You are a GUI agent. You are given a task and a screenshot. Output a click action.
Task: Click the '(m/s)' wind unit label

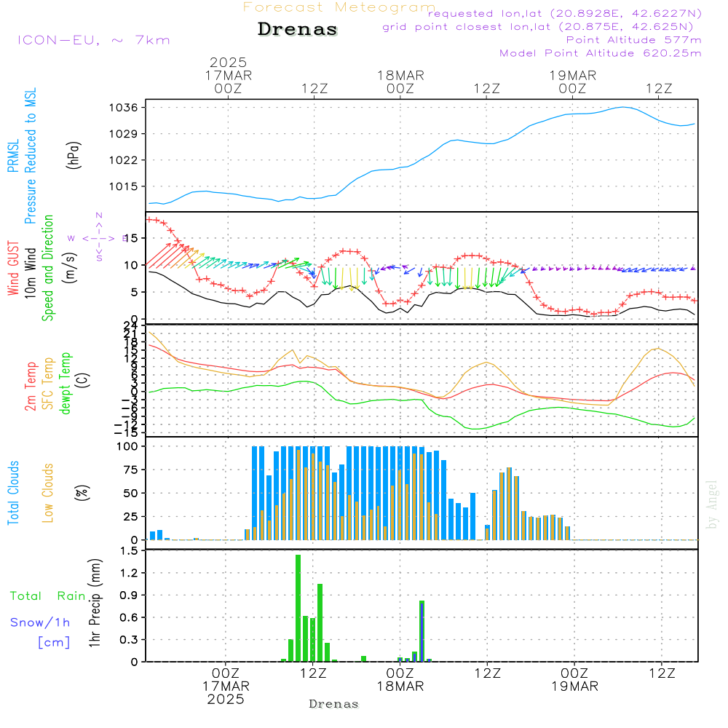70,268
